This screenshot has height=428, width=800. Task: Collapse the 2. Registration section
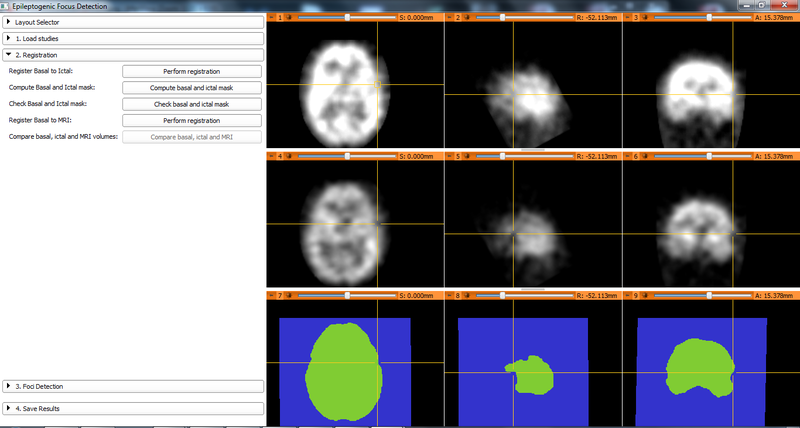[133, 55]
